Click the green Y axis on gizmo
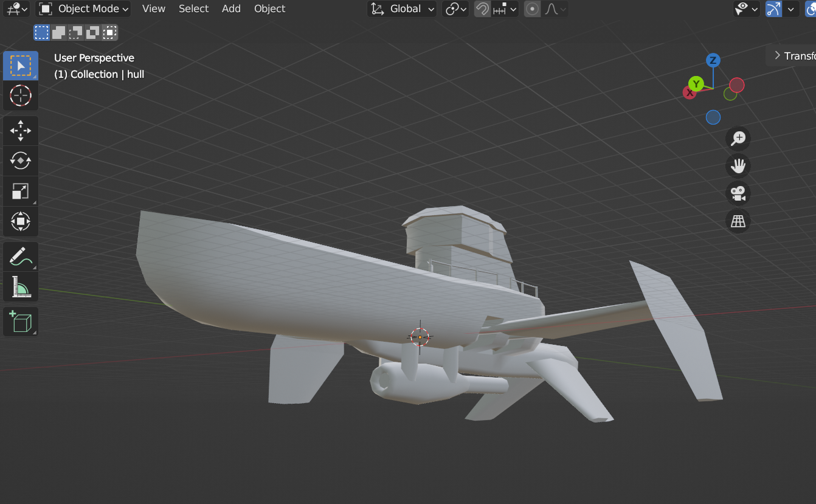 click(696, 84)
